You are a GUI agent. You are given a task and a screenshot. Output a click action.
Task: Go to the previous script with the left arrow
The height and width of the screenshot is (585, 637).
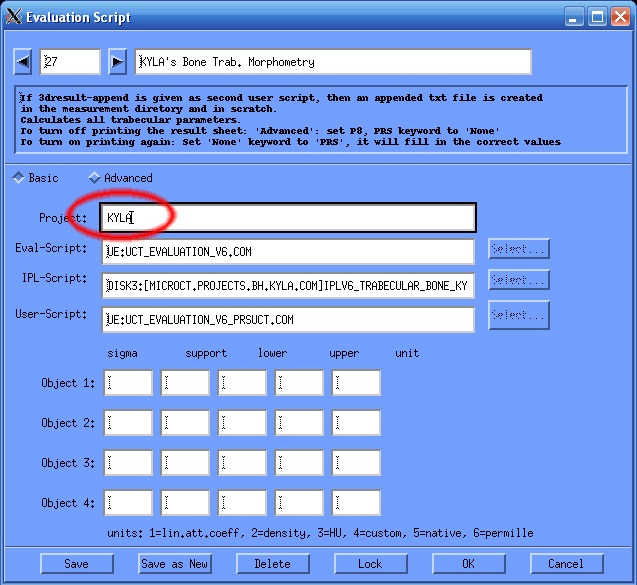[23, 62]
